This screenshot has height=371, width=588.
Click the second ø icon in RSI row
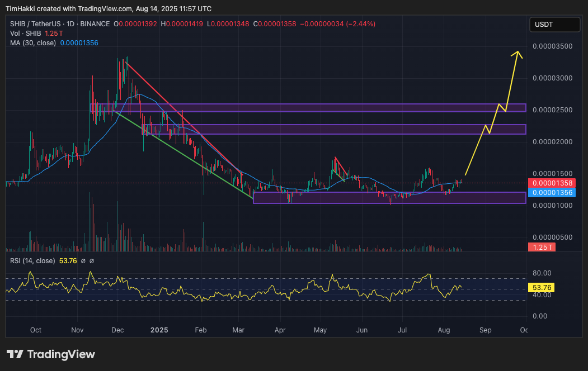[x=92, y=260]
